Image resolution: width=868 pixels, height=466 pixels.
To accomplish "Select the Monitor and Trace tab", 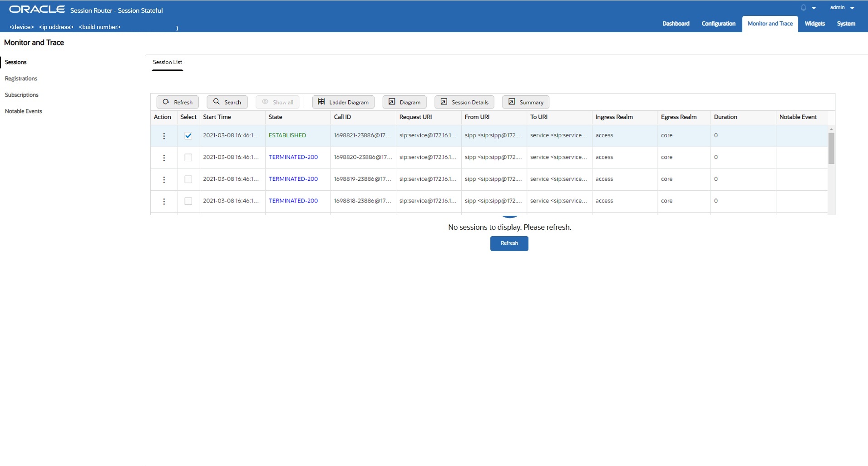I will [x=770, y=24].
